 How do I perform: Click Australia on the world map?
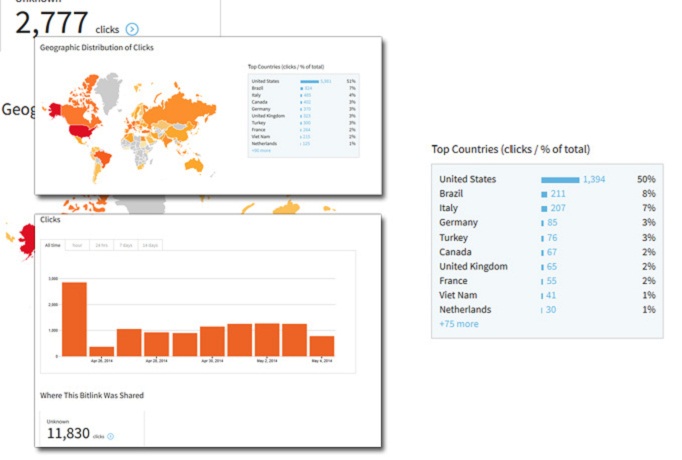[x=194, y=164]
